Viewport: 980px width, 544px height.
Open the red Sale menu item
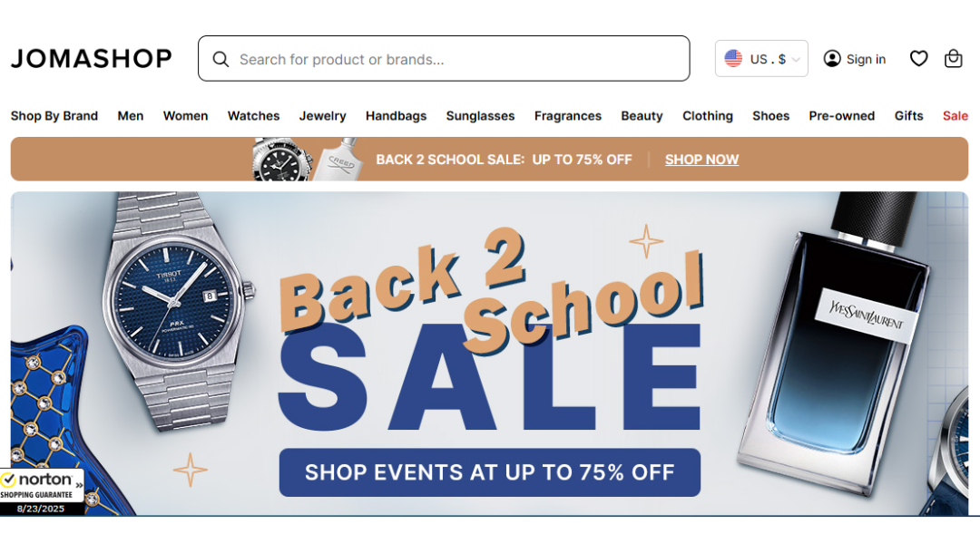tap(955, 116)
